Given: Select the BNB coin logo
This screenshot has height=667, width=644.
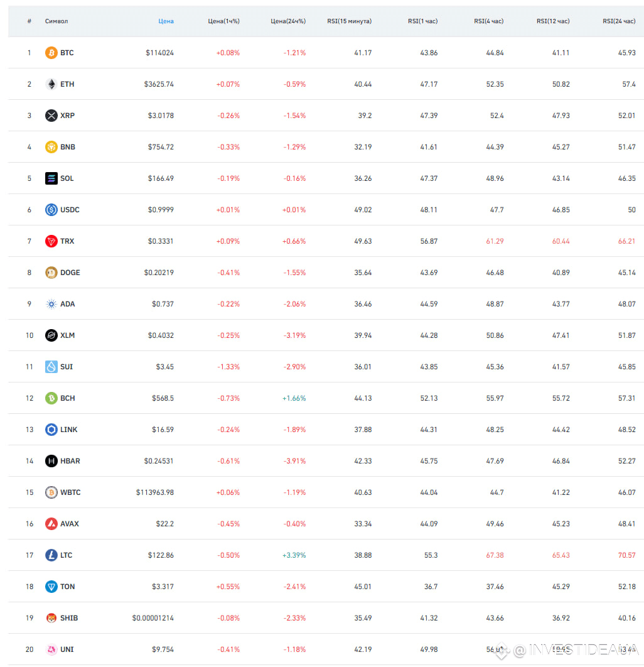Looking at the screenshot, I should [x=51, y=147].
